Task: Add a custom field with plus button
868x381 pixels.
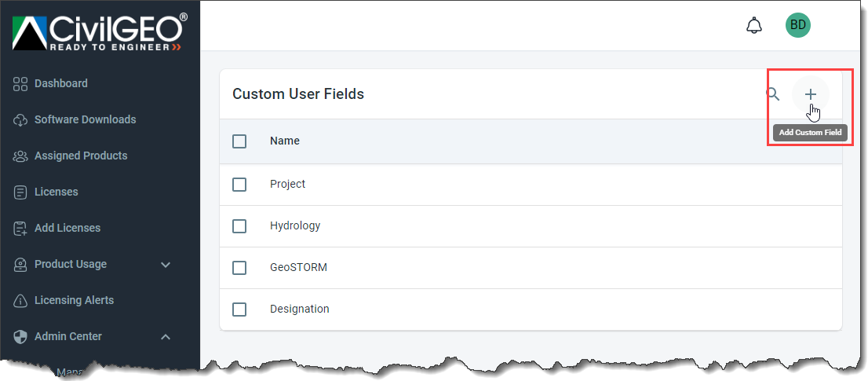Action: pyautogui.click(x=811, y=95)
